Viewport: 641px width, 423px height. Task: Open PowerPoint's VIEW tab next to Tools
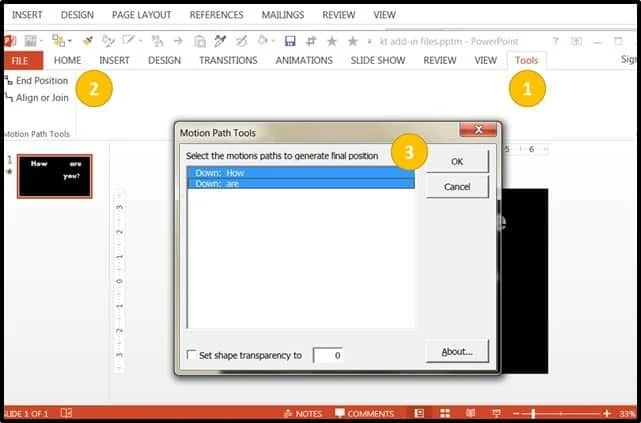485,60
